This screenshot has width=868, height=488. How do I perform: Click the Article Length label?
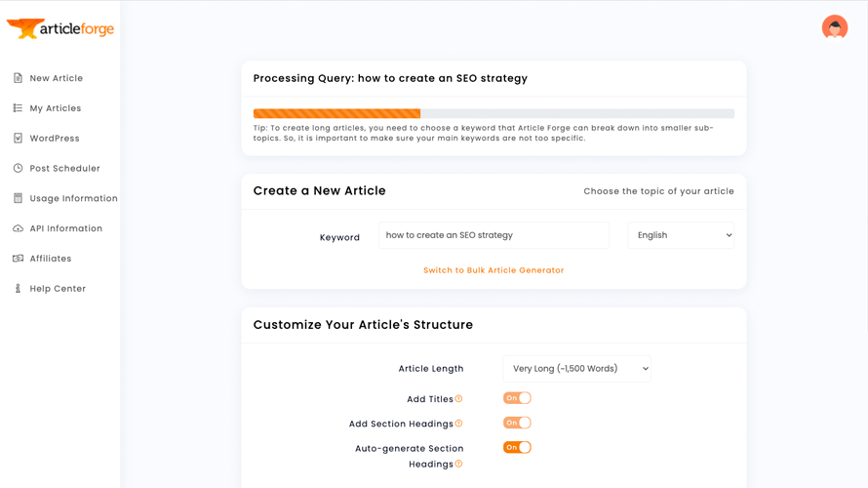[431, 368]
